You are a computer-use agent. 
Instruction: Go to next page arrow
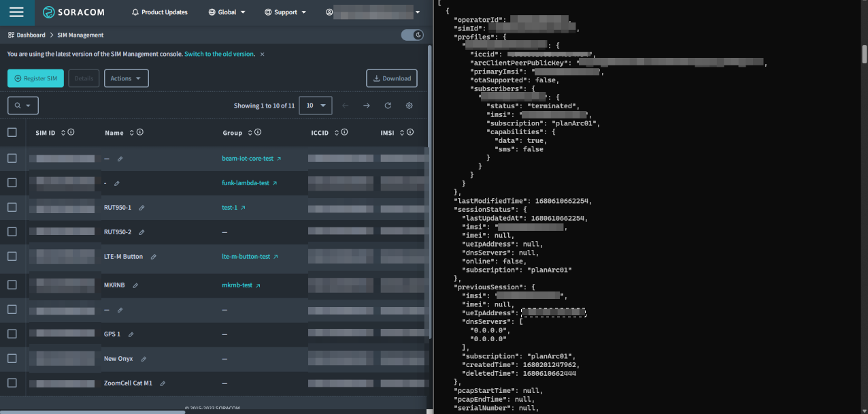[x=367, y=106]
